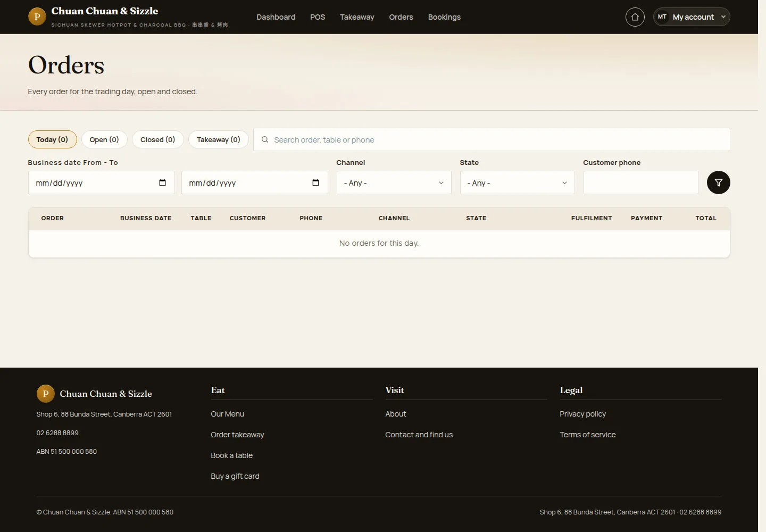Click the 'No orders for this day.' message
This screenshot has width=766, height=532.
point(379,243)
